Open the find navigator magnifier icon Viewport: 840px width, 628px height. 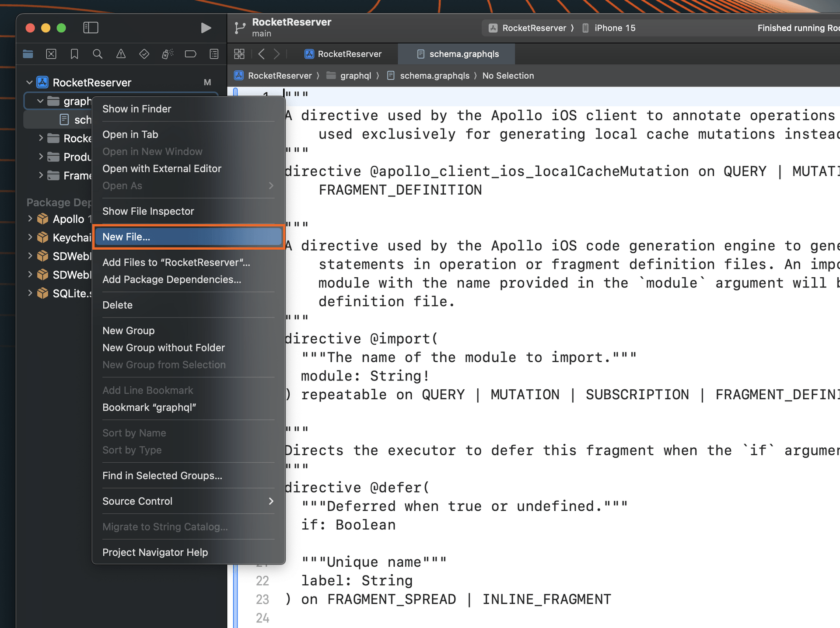pos(98,54)
